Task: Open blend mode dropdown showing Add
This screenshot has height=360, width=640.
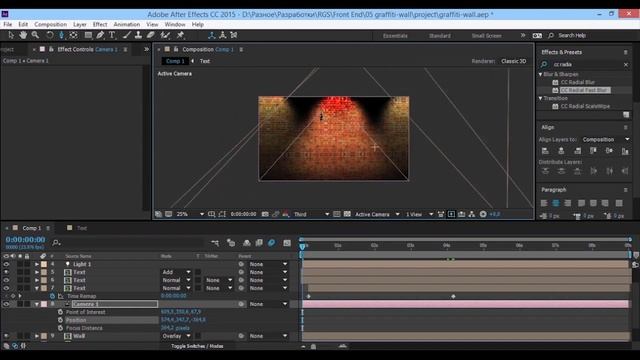Action: [x=176, y=272]
